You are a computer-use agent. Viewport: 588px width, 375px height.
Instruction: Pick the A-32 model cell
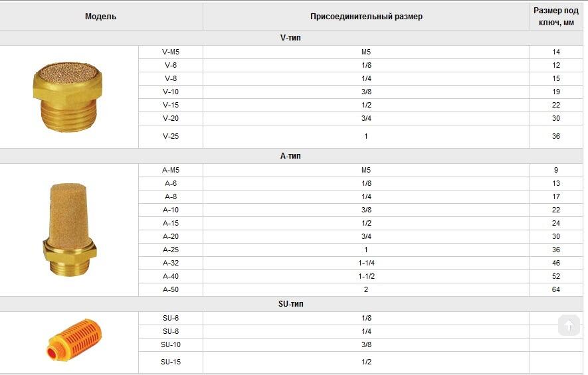click(x=171, y=263)
